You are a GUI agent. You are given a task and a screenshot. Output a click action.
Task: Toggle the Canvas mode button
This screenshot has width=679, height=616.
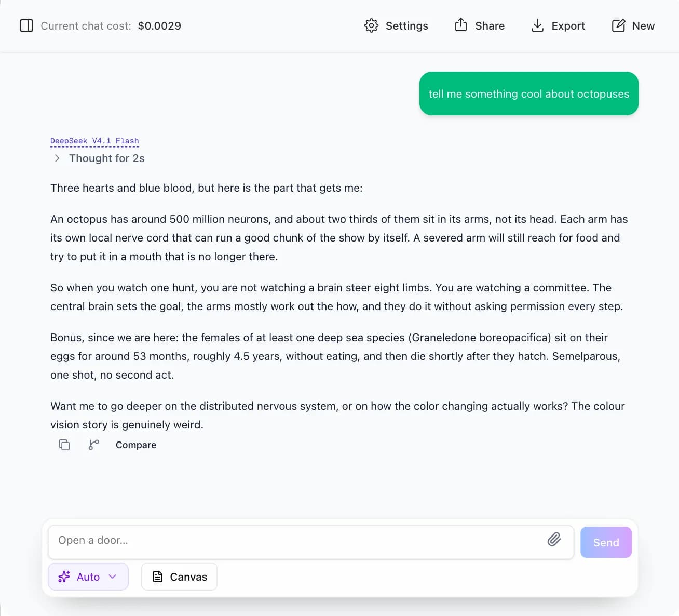[x=179, y=577]
